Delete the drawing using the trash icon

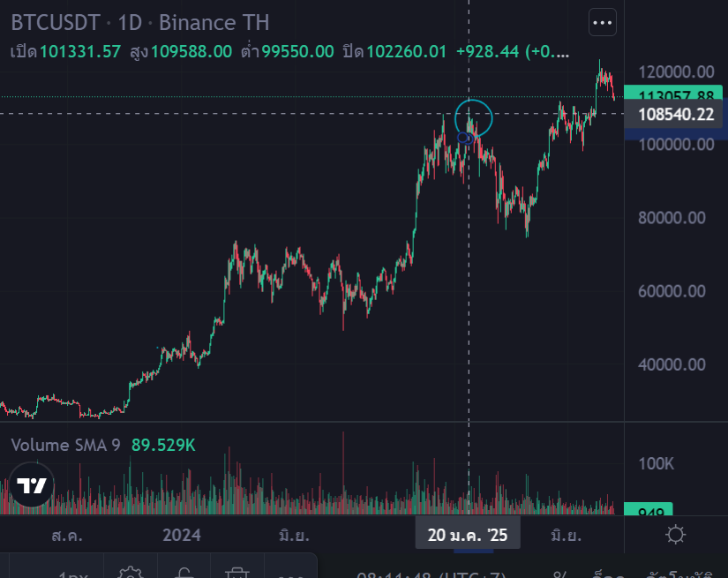[236, 573]
